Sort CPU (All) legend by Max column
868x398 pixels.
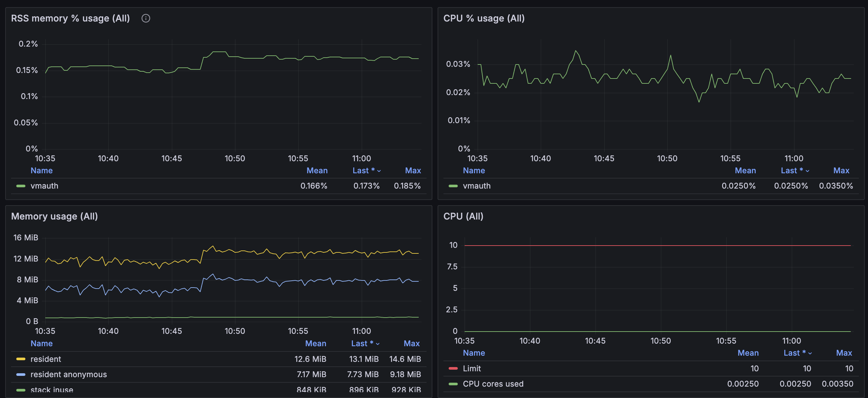[x=844, y=353]
